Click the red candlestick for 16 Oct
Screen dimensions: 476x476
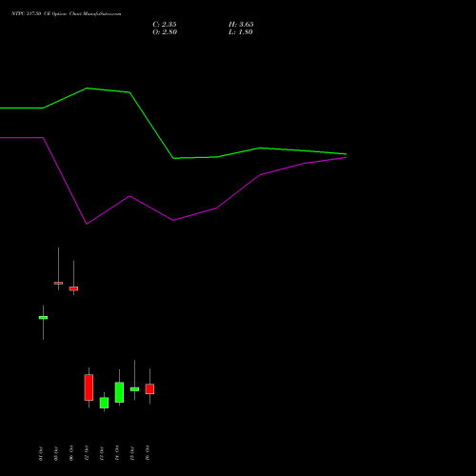[149, 388]
